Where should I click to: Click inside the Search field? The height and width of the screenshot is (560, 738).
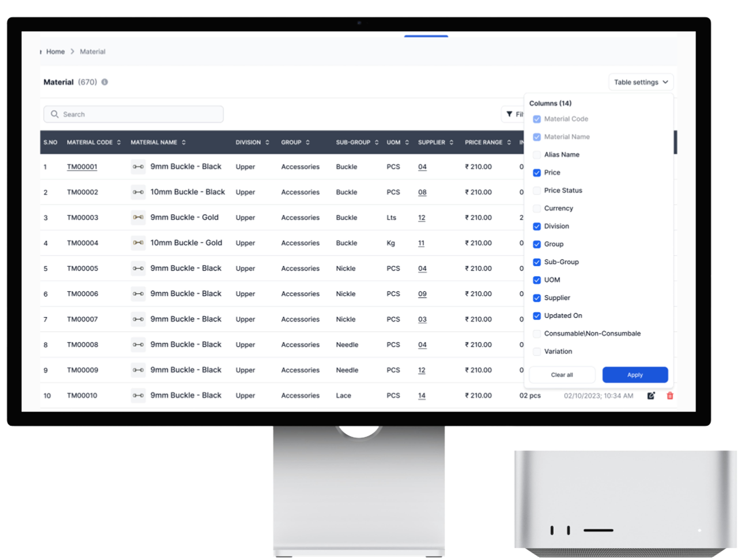[x=133, y=114]
